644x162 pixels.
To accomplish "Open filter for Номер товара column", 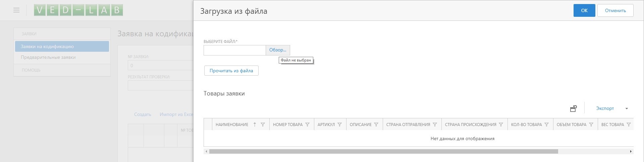I will (x=307, y=125).
